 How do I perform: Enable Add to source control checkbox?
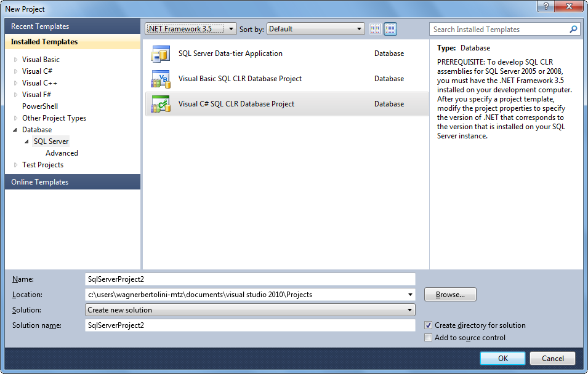click(x=429, y=338)
